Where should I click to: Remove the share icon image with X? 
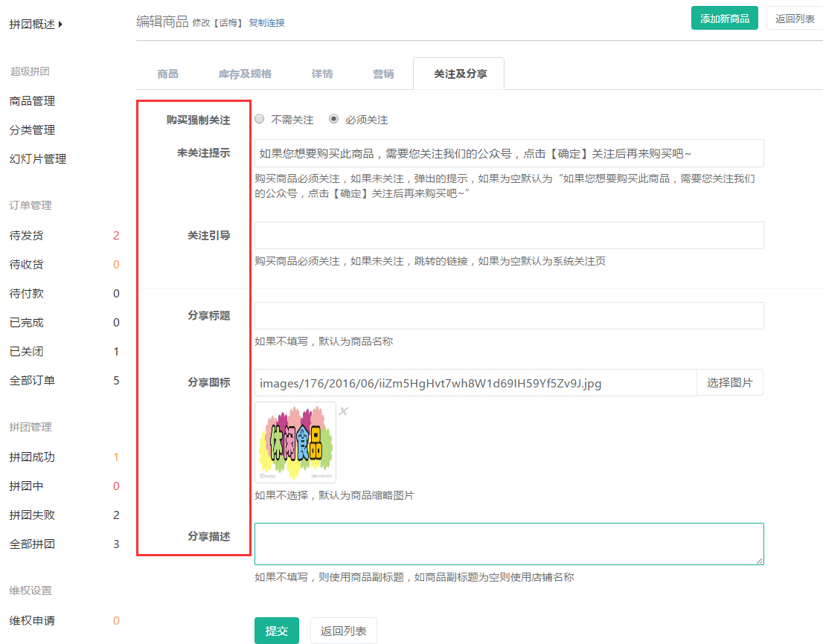[x=343, y=411]
